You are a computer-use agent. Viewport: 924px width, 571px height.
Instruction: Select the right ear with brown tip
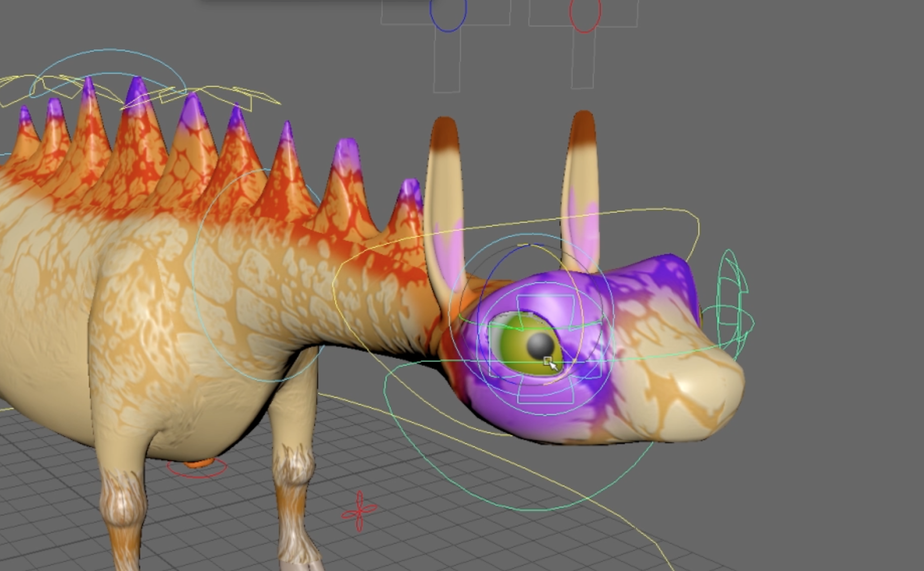coord(581,193)
